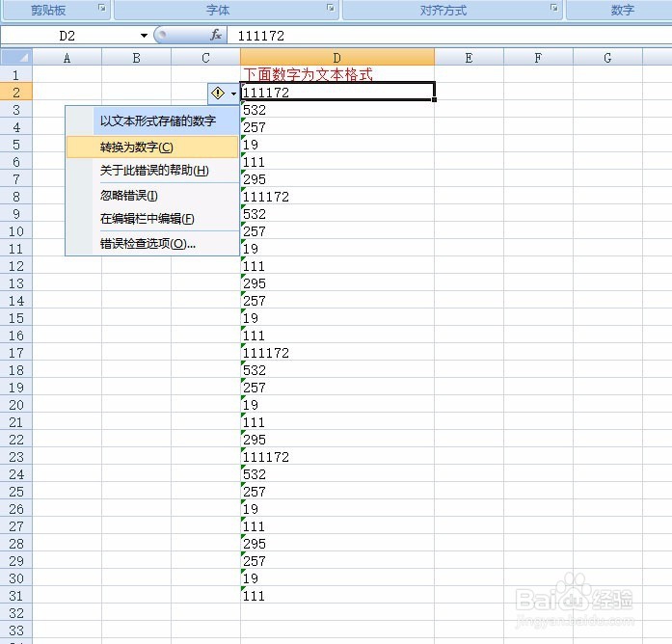Select row 12 header
The width and height of the screenshot is (672, 644).
[x=16, y=266]
